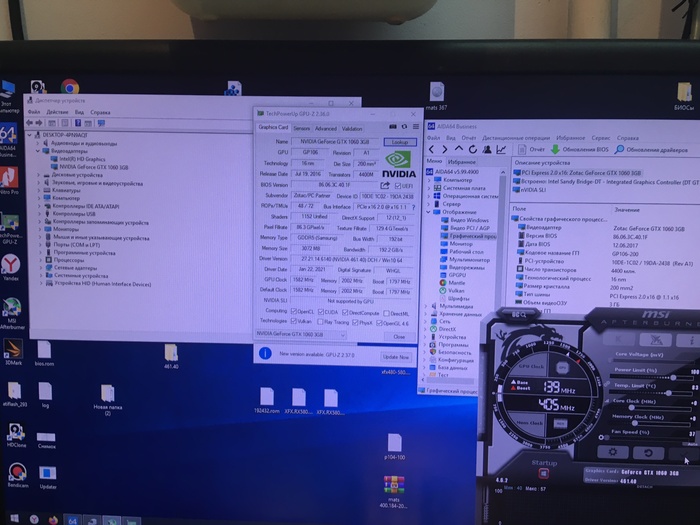Toggle Vulkan checkbox in GPU-Z
This screenshot has width=700, height=525.
[293, 321]
